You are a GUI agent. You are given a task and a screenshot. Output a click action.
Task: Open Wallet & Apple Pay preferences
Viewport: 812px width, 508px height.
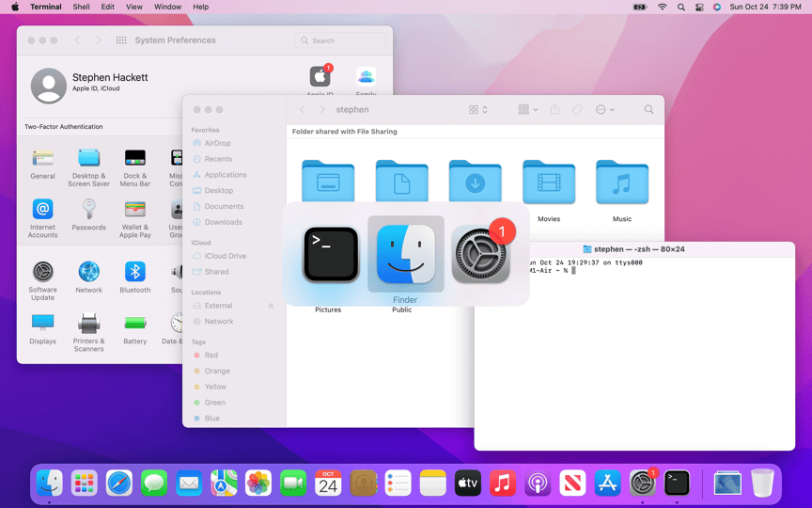[134, 218]
